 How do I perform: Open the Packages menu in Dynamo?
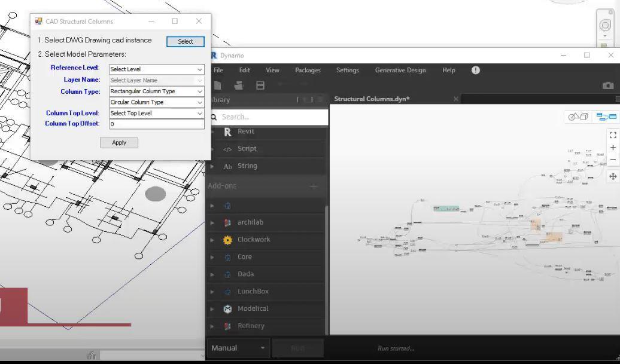pos(308,71)
